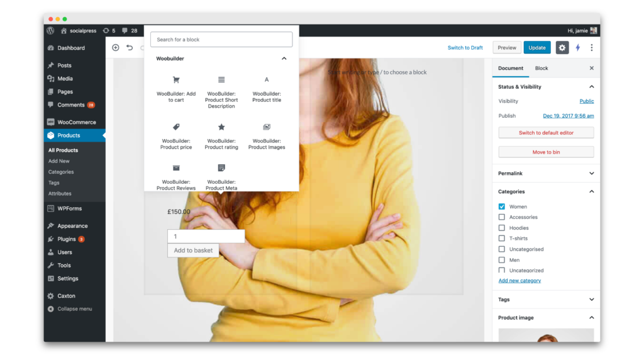
Task: Insert WooBuilder Product Images block
Action: [267, 137]
